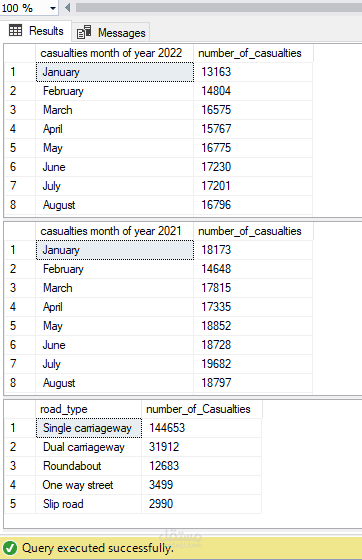Select the value 17201
This screenshot has width=362, height=560.
[253, 186]
